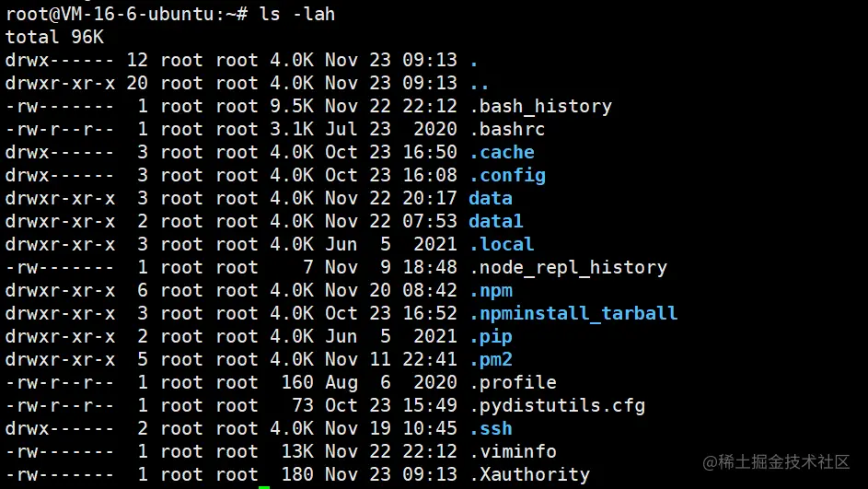Click the .node_repl_history file name
This screenshot has height=489, width=868.
click(x=568, y=268)
